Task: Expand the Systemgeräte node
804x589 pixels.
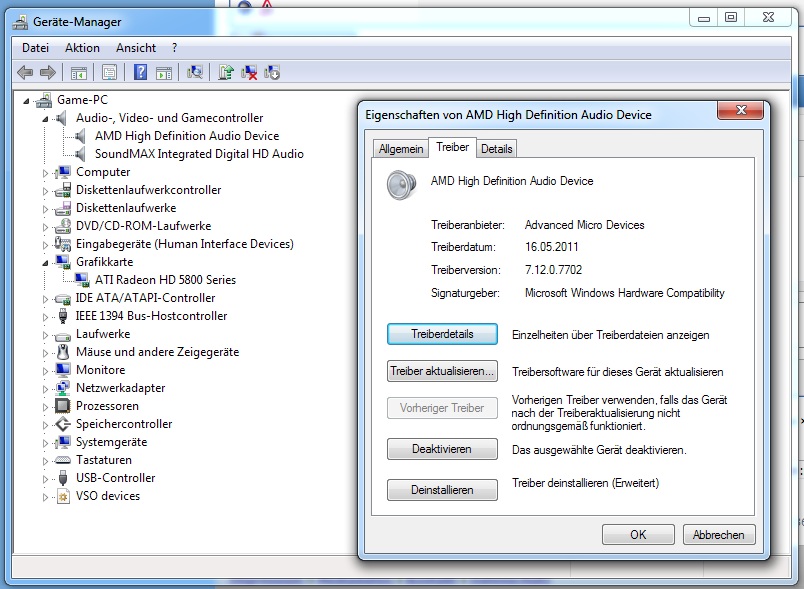Action: click(x=45, y=443)
